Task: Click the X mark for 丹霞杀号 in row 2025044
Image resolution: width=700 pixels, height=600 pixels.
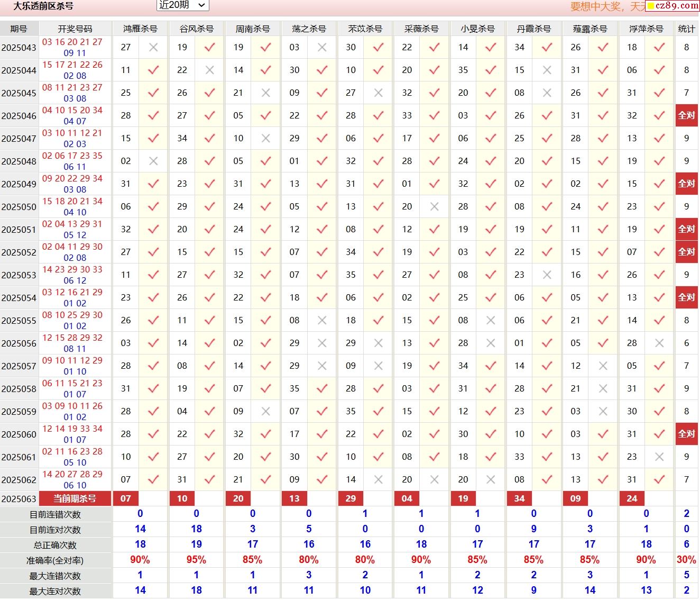Action: pos(547,70)
